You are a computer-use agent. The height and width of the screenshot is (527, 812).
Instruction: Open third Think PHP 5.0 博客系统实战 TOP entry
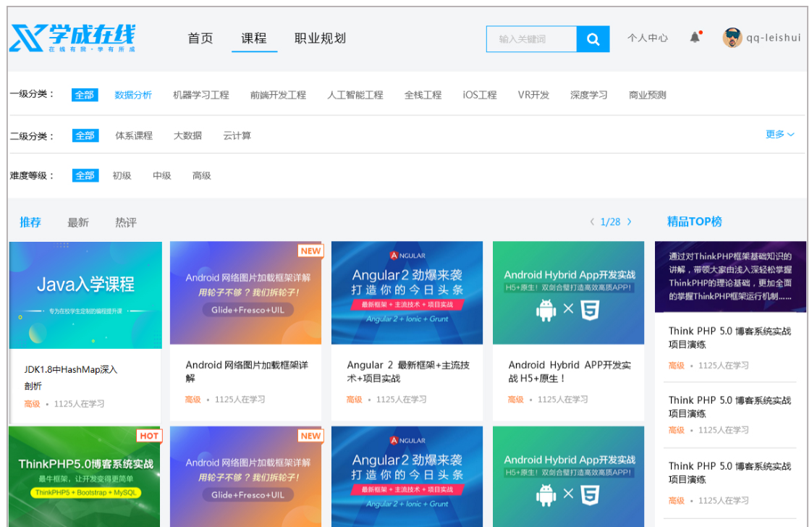click(729, 473)
